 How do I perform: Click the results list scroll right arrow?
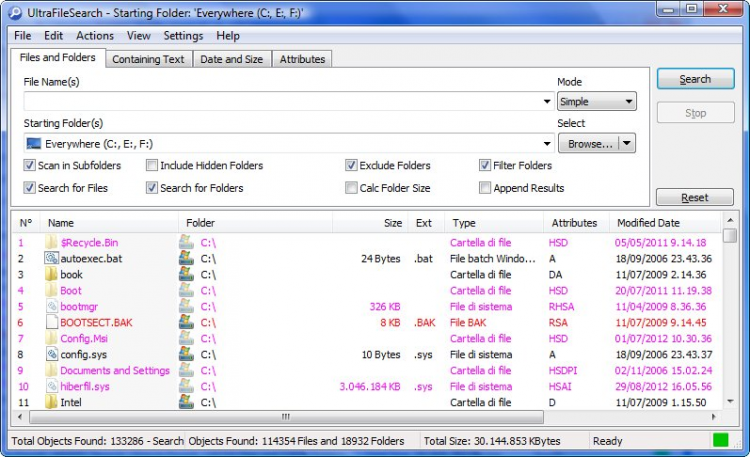714,417
